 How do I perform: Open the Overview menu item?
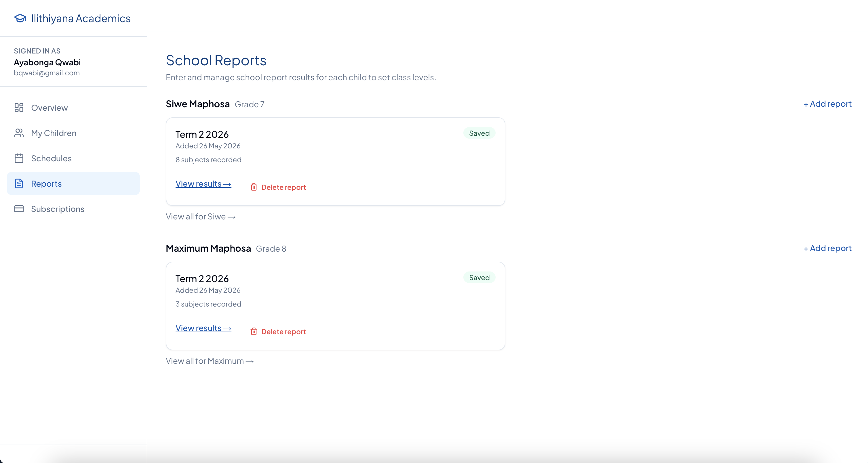[73, 108]
